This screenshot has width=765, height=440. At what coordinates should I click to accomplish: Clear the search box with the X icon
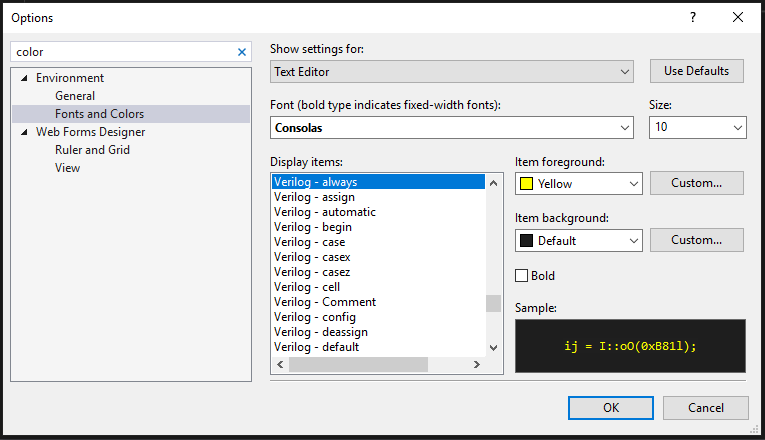tap(242, 52)
